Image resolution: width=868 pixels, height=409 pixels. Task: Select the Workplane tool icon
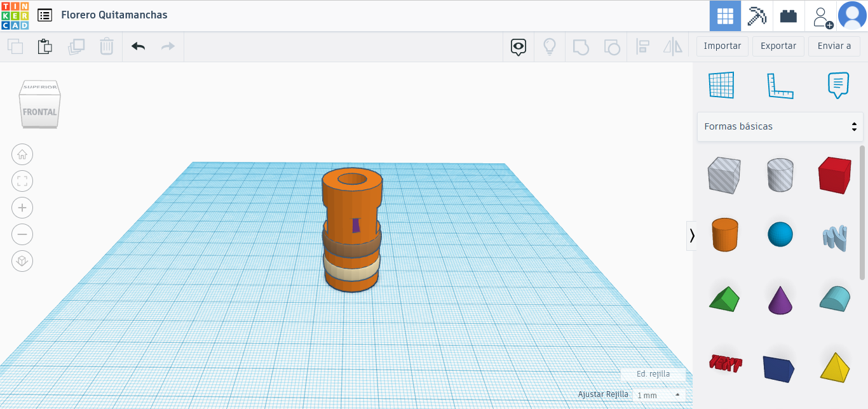[721, 85]
